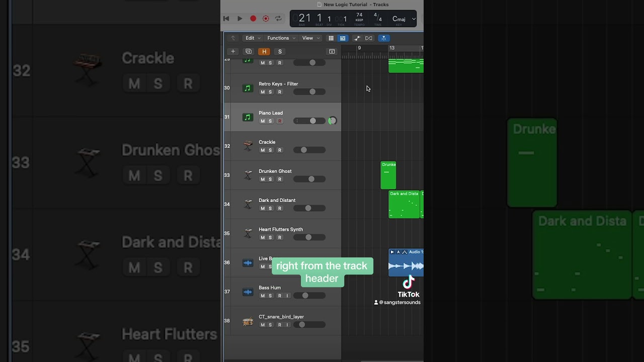The image size is (644, 362).
Task: Click bar 13 on the ruler
Action: coord(391,48)
